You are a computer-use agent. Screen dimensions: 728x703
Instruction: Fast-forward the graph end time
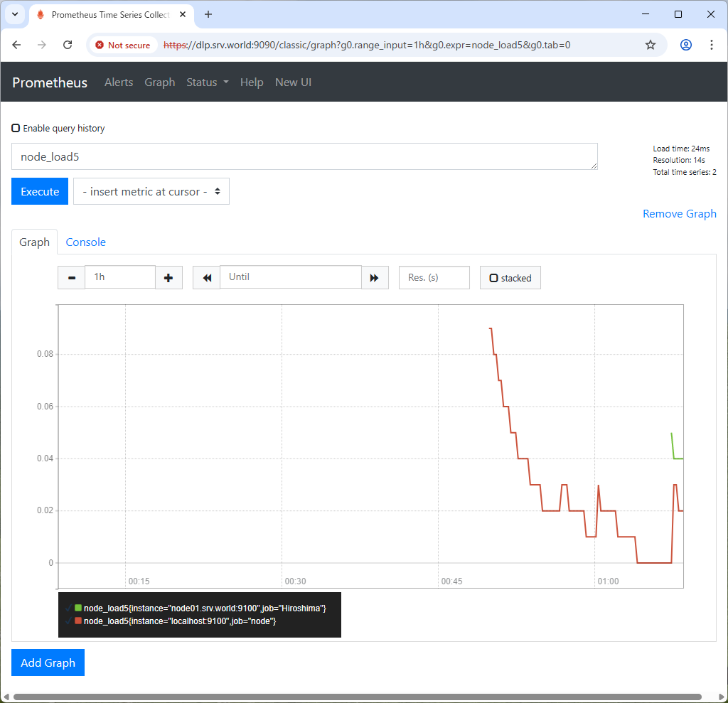click(x=375, y=277)
